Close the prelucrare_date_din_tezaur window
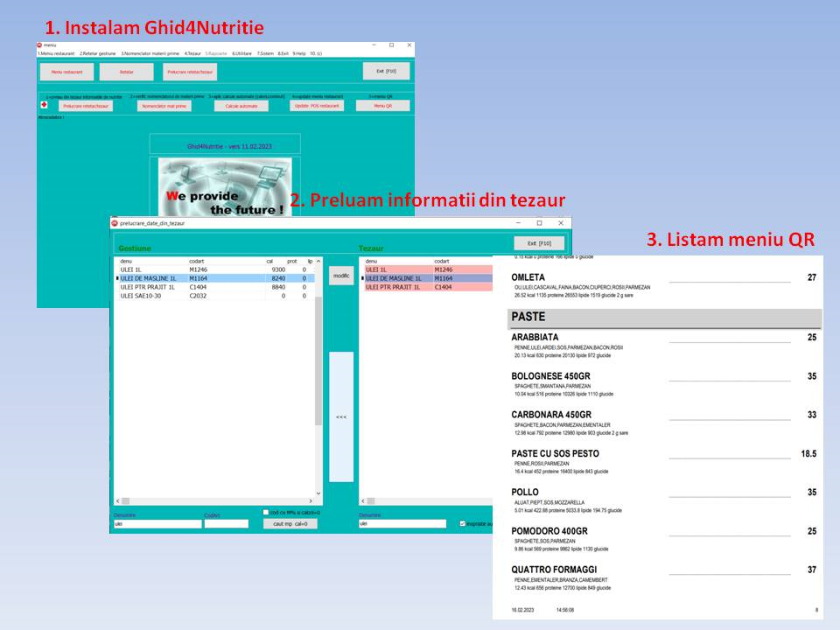 [561, 223]
